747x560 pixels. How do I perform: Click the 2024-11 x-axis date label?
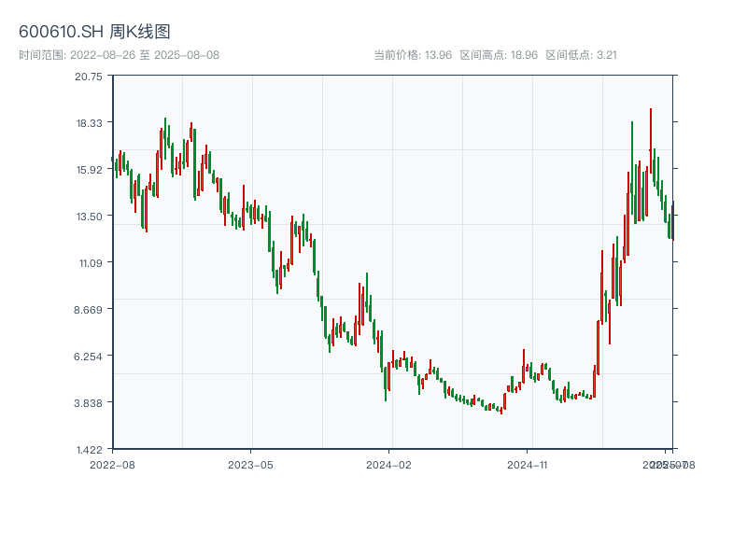pos(528,464)
